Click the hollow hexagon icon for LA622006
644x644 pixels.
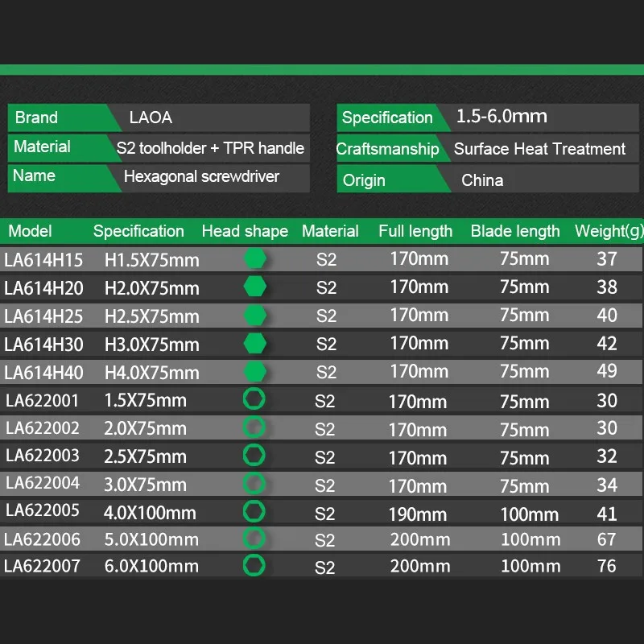[254, 539]
